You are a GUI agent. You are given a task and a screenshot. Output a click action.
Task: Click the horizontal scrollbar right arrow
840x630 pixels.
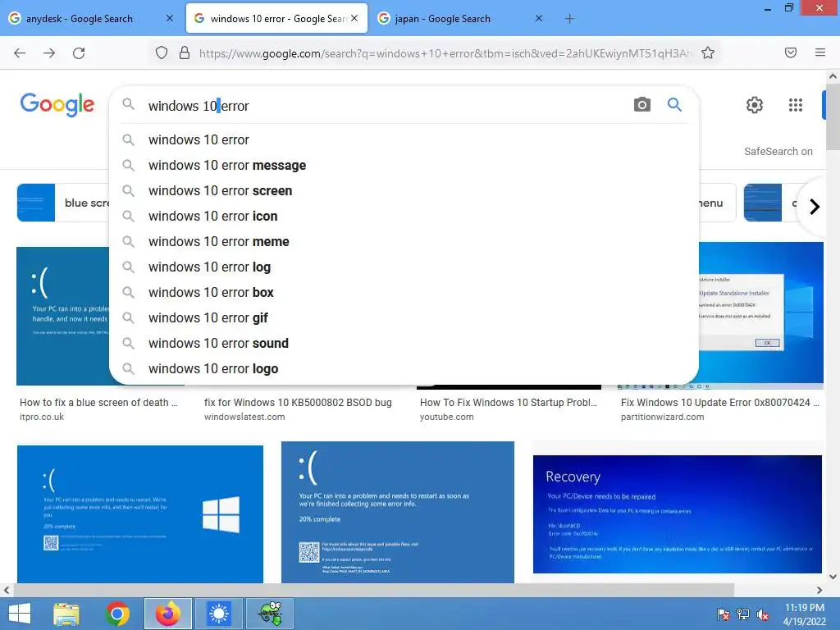click(x=819, y=590)
